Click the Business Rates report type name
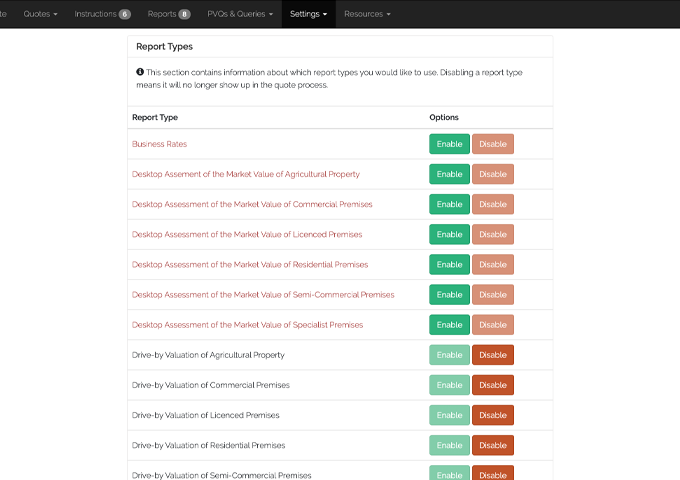Viewport: 680px width, 480px height. click(x=159, y=144)
